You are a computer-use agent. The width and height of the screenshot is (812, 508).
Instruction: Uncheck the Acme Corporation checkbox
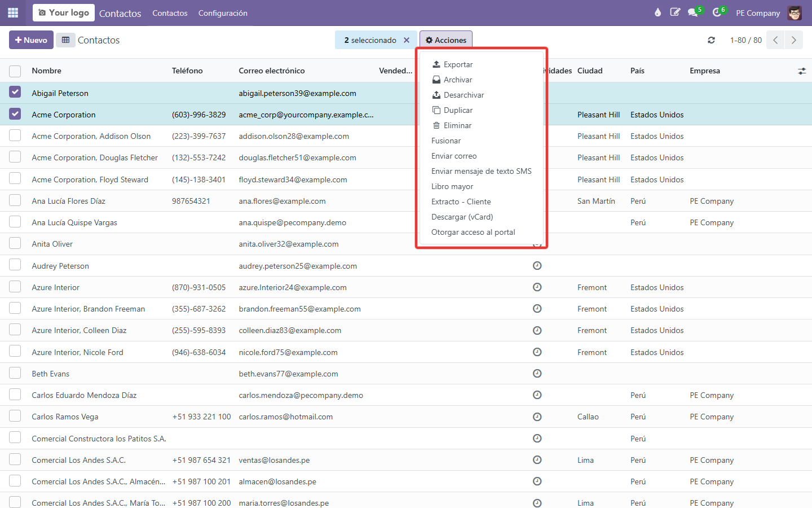pyautogui.click(x=15, y=114)
